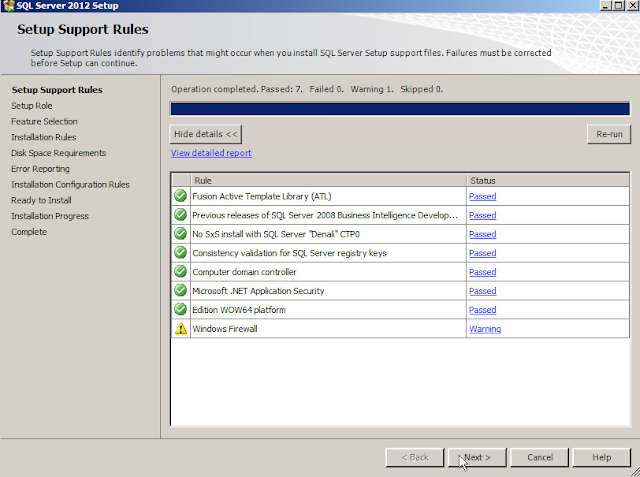Click the Operation completed status summary text
Viewport: 640px width, 477px height.
[x=307, y=89]
